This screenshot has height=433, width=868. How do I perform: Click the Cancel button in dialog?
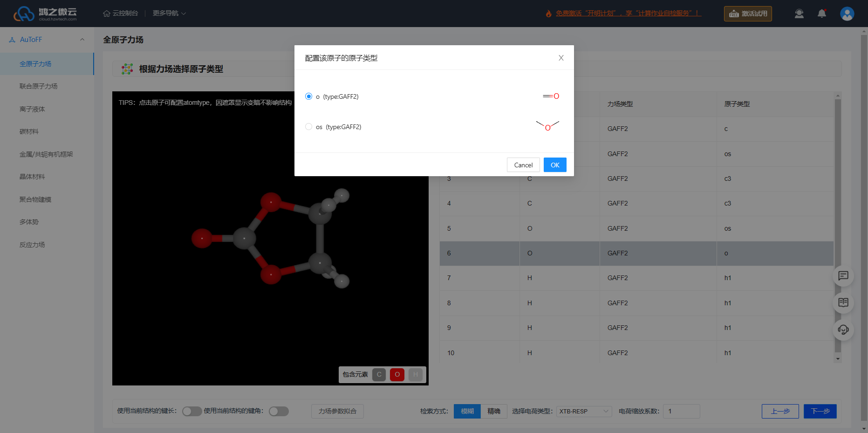coord(523,165)
